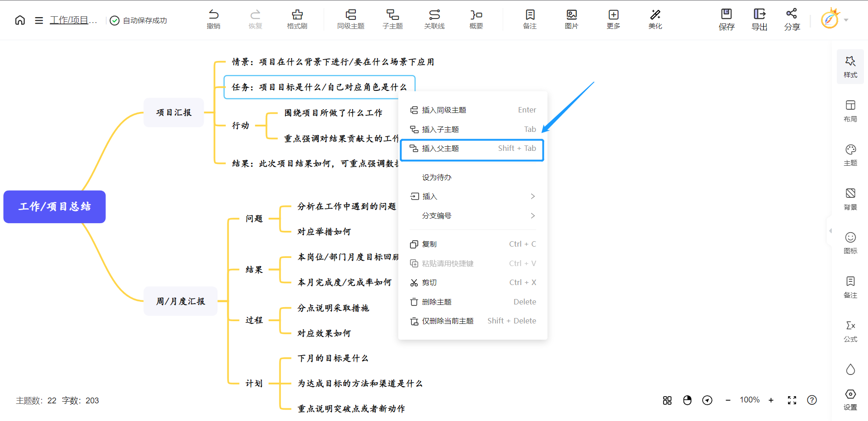This screenshot has width=868, height=421.
Task: Toggle fullscreen mode at bottom right
Action: click(x=792, y=400)
